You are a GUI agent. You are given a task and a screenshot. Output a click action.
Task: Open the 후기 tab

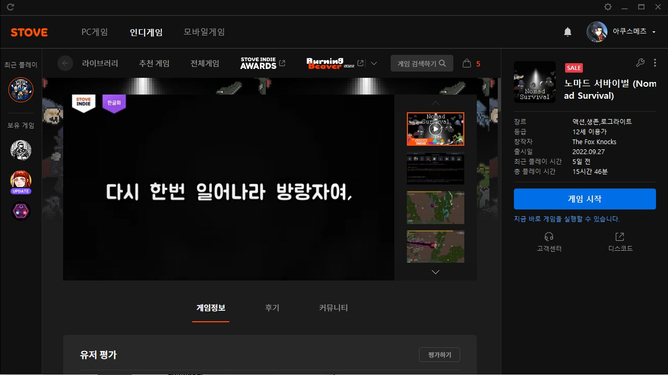click(272, 308)
